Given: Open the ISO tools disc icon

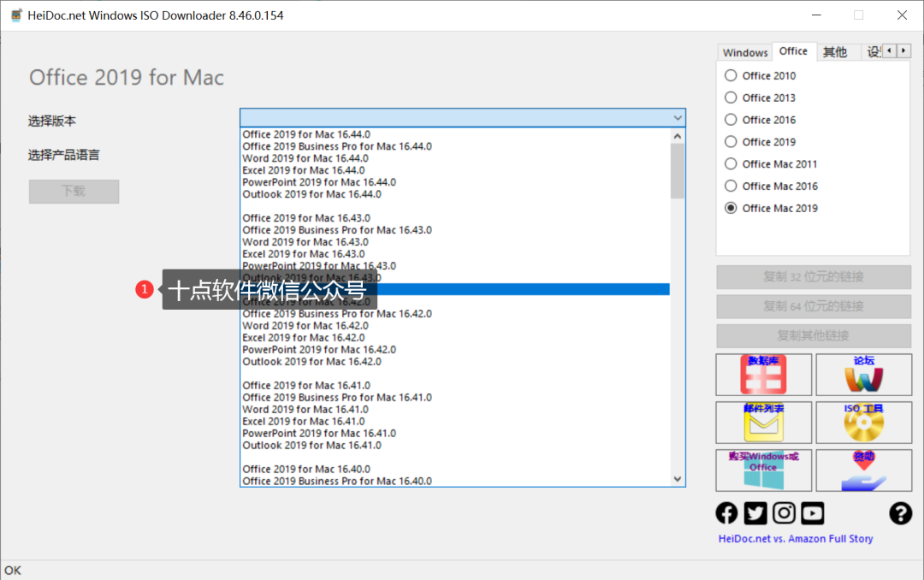Looking at the screenshot, I should [864, 423].
